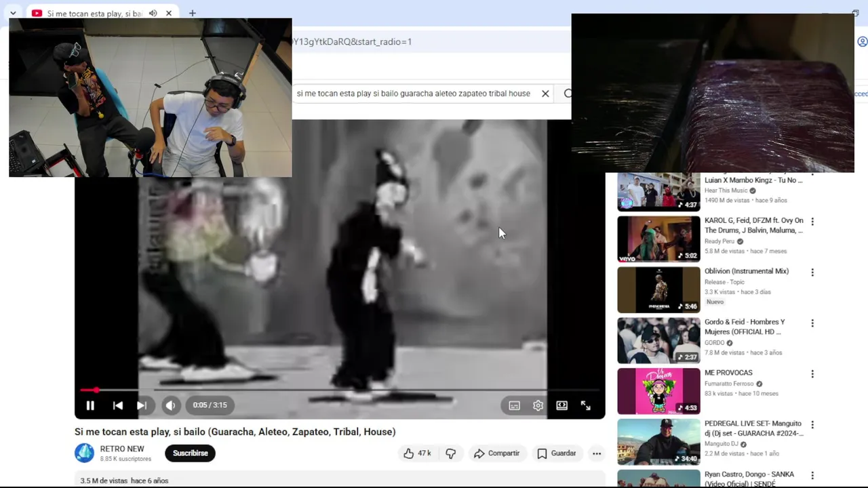Open options for the KAROL G video
The image size is (868, 488).
click(x=812, y=222)
